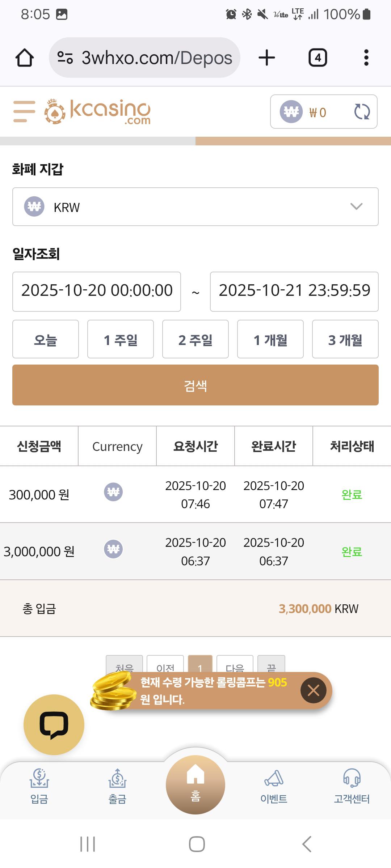Screen dimensions: 391x868
Task: Open the browser three-dot menu
Action: coord(366,58)
